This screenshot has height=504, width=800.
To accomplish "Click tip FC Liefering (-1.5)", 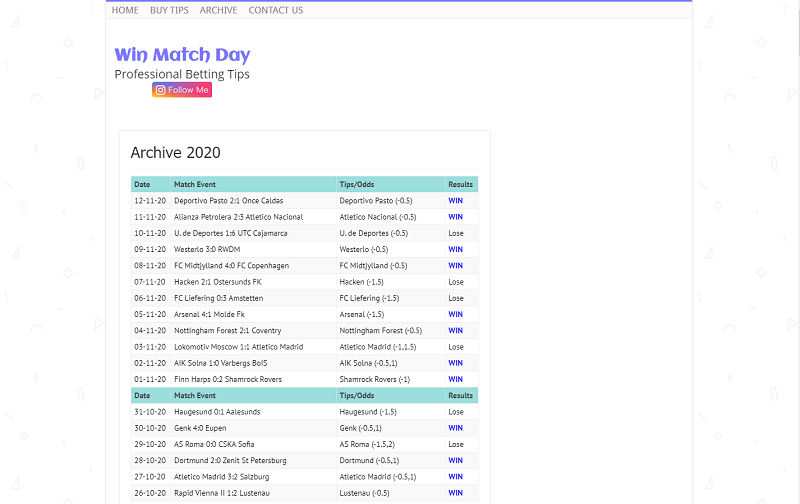I will (369, 298).
